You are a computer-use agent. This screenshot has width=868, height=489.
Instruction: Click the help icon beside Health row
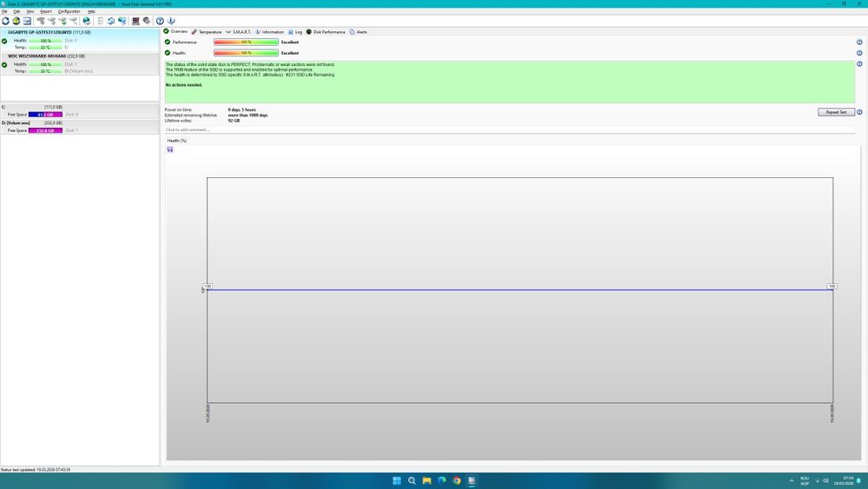[x=859, y=53]
